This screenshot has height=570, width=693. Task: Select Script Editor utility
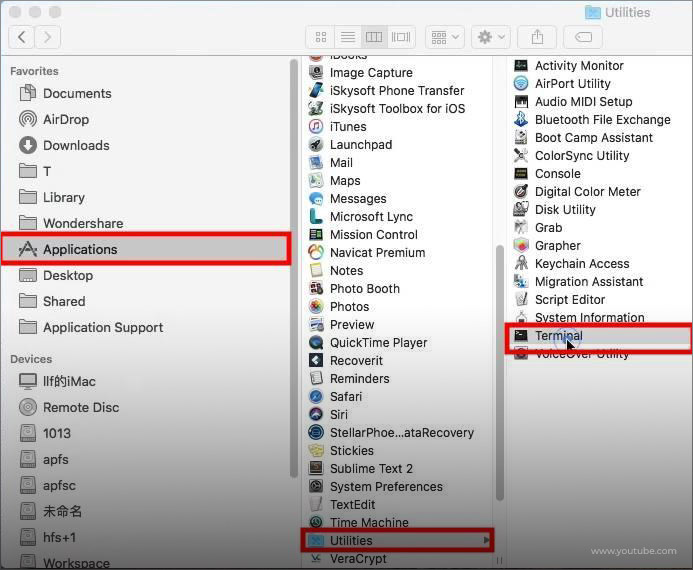point(559,300)
